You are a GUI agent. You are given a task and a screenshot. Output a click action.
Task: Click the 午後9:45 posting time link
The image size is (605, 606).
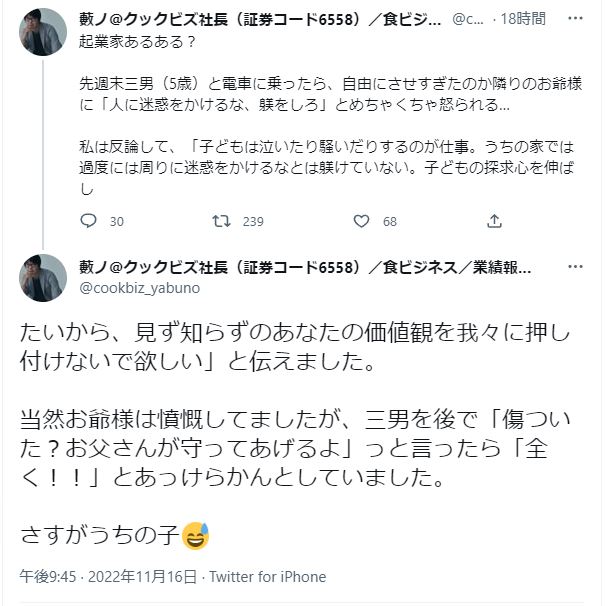pos(46,577)
